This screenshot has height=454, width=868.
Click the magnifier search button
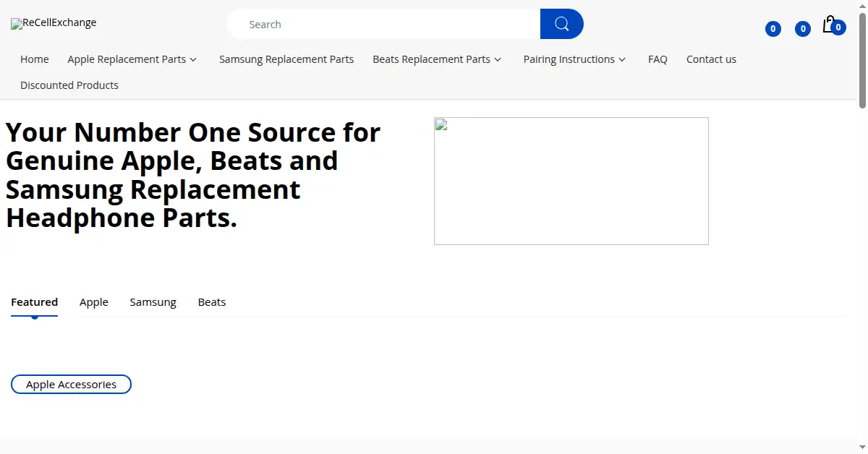coord(561,24)
